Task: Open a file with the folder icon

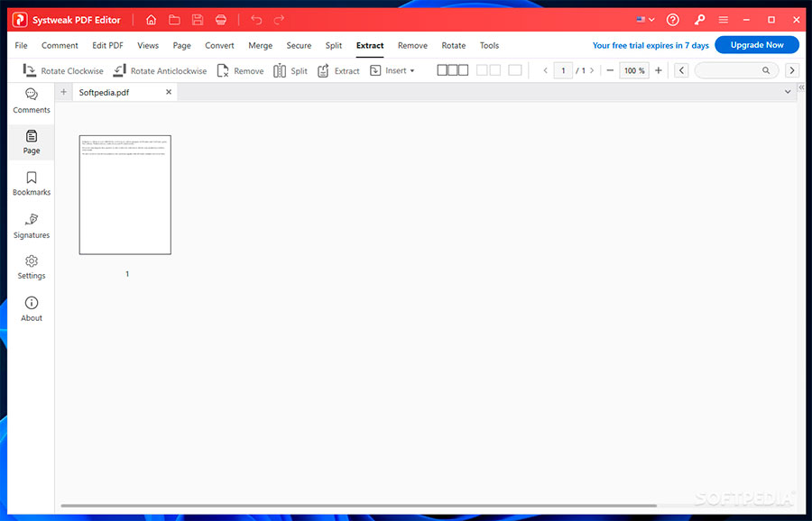Action: [x=174, y=19]
